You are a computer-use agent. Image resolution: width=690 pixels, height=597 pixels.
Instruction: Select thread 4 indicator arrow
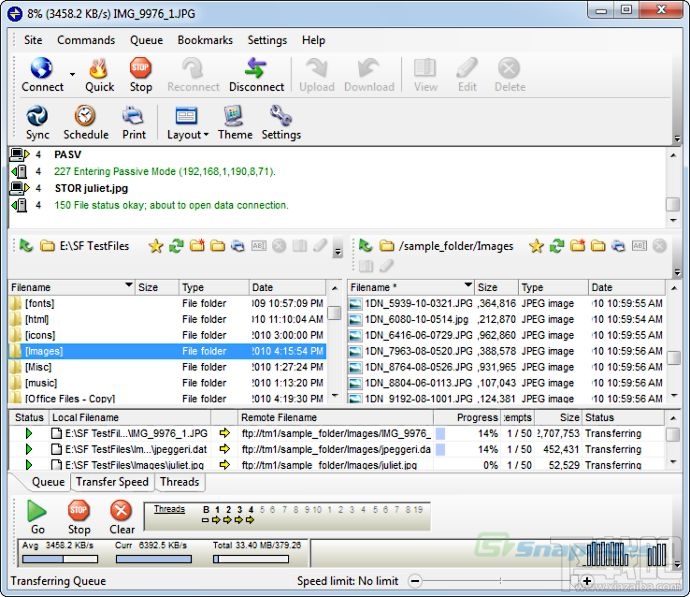point(250,520)
